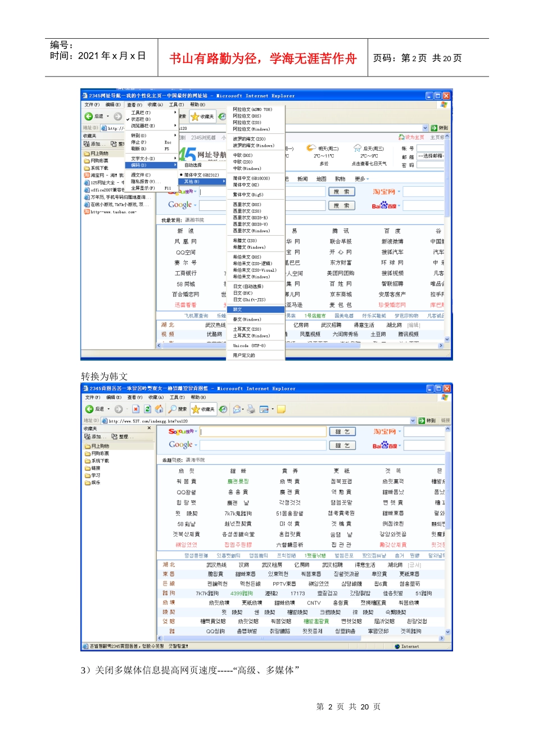Open 腾讯 link in upper page
Image resolution: width=534 pixels, height=756 pixels.
point(341,231)
